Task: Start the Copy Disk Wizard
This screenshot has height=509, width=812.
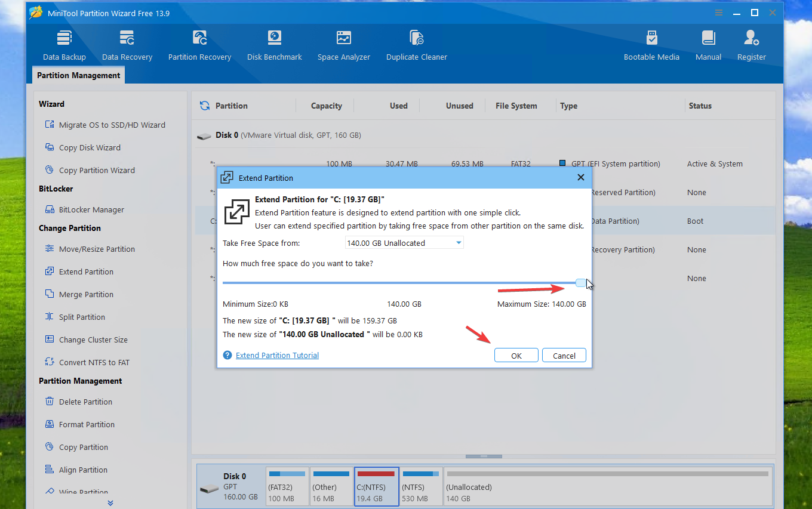Action: coord(82,147)
